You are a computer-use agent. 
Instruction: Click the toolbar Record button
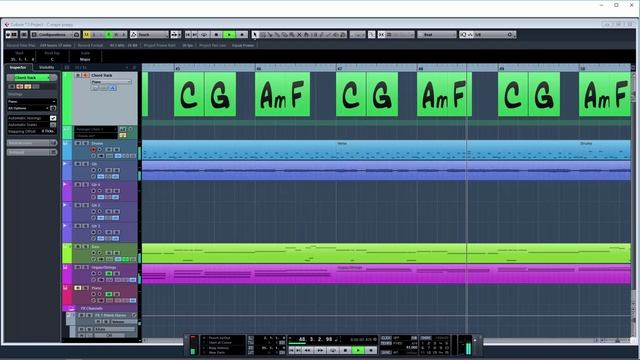242,35
